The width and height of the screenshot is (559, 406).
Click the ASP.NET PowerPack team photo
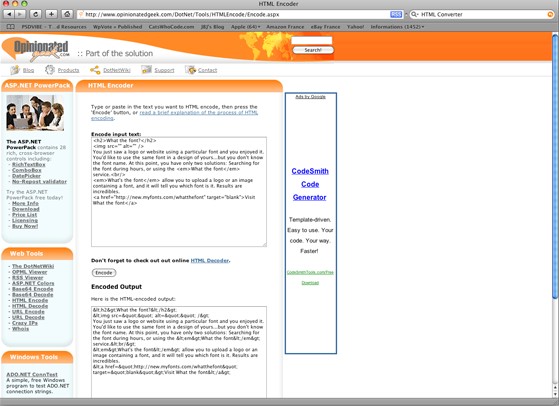click(35, 113)
